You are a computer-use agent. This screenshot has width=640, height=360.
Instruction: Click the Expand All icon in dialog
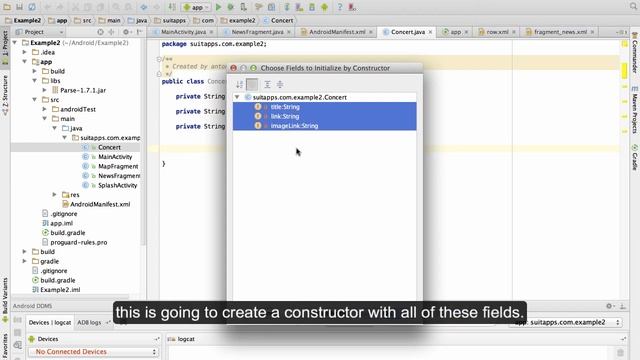[x=267, y=84]
